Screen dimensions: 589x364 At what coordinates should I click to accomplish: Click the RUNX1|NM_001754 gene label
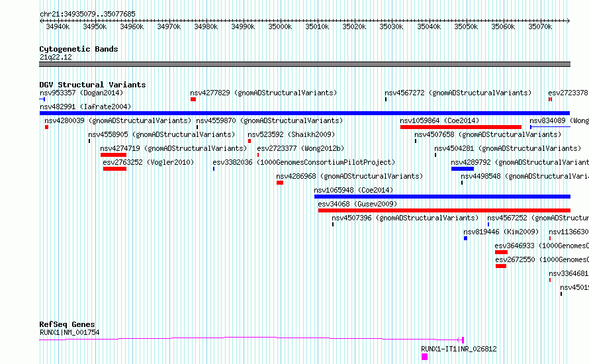coord(69,332)
